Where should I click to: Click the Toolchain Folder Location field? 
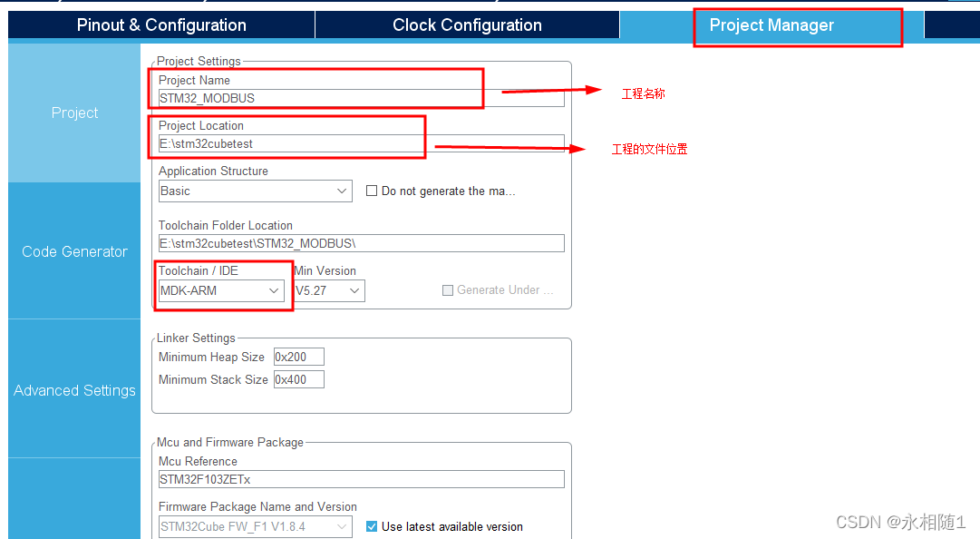click(x=361, y=243)
